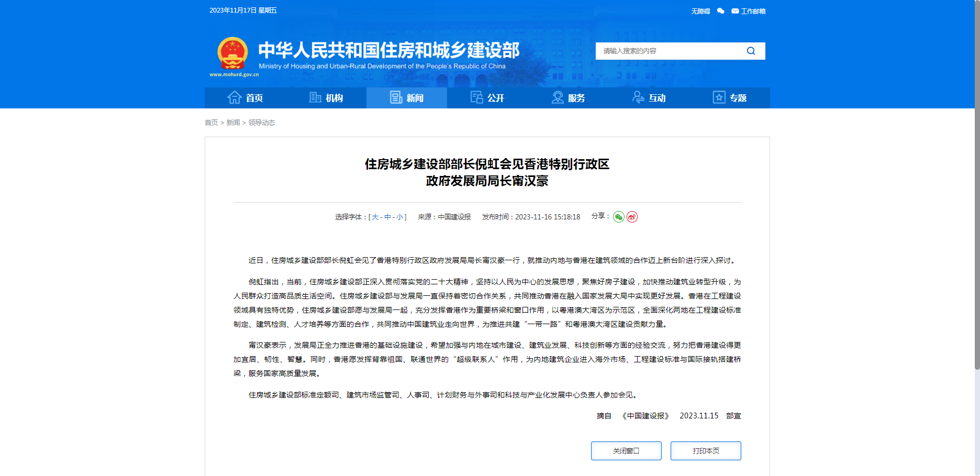This screenshot has height=476, width=980.
Task: Click source text 来源：中国建设报
Action: pyautogui.click(x=444, y=217)
